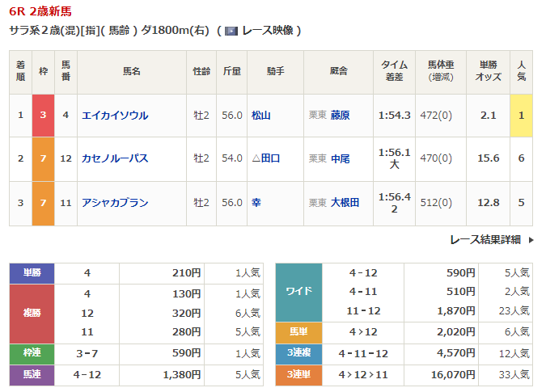Click the race video film icon
Image resolution: width=546 pixels, height=392 pixels.
pos(231,31)
